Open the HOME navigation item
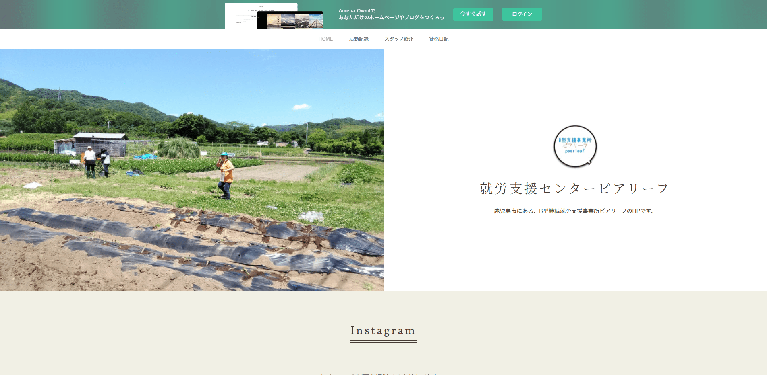 [x=327, y=39]
